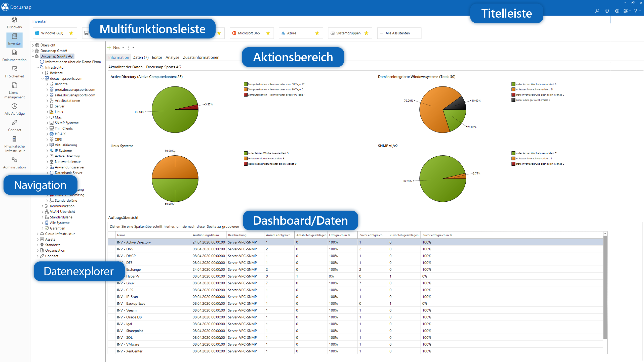This screenshot has width=644, height=362.
Task: Open the three-dot more options menu
Action: pyautogui.click(x=128, y=48)
